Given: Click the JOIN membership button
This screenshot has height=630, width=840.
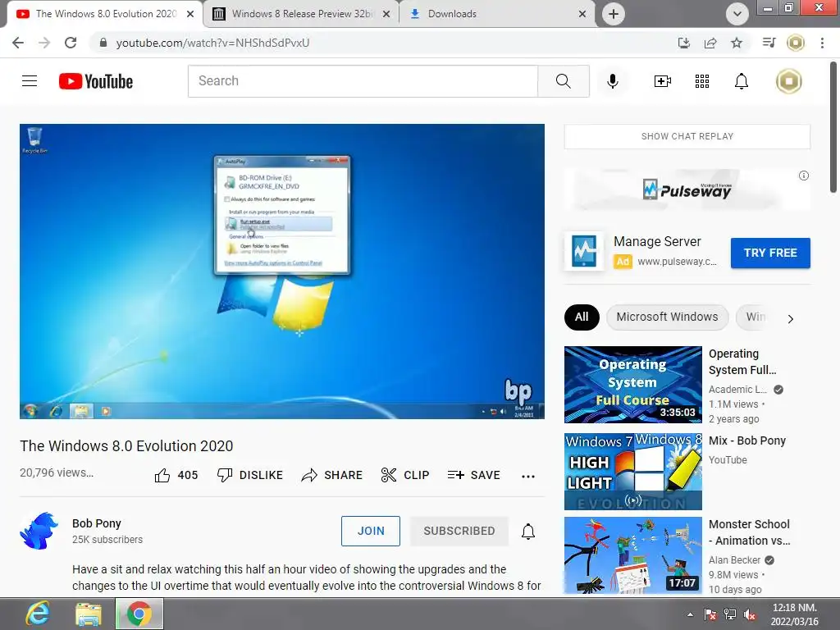Looking at the screenshot, I should 370,531.
